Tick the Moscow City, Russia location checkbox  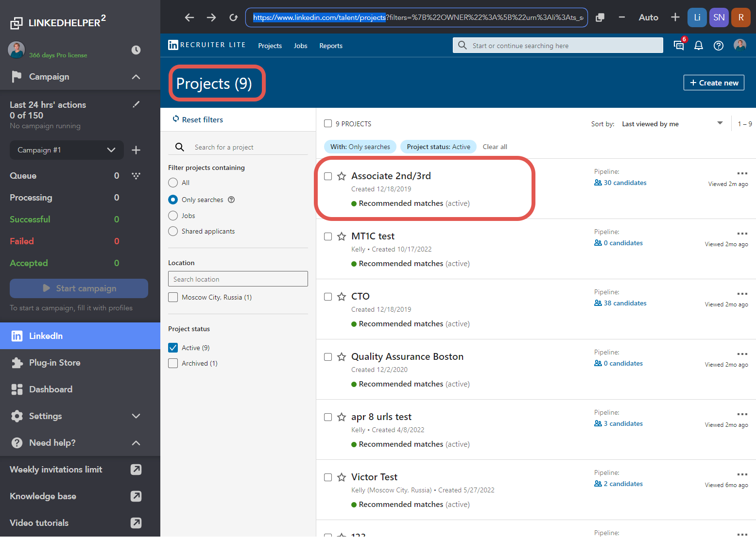173,297
